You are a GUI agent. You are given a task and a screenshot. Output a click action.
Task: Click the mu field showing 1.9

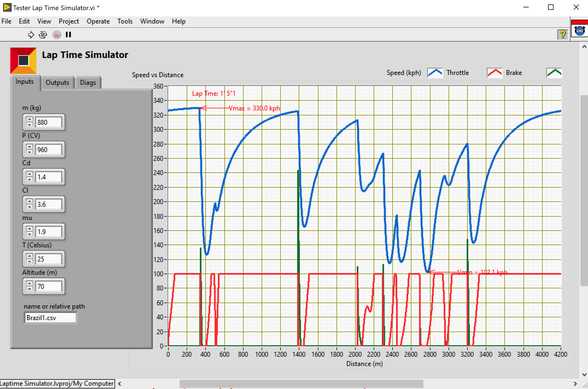(x=49, y=232)
